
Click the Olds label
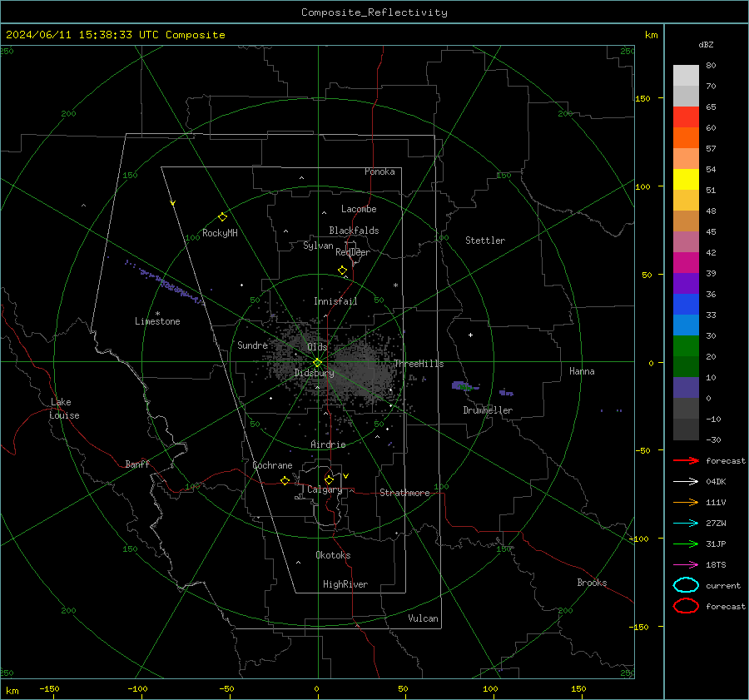317,347
